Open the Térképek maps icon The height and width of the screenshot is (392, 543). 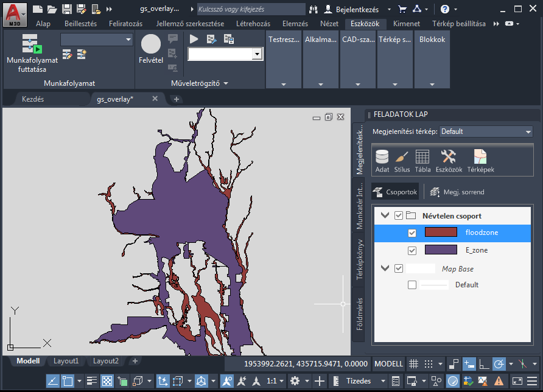point(480,161)
